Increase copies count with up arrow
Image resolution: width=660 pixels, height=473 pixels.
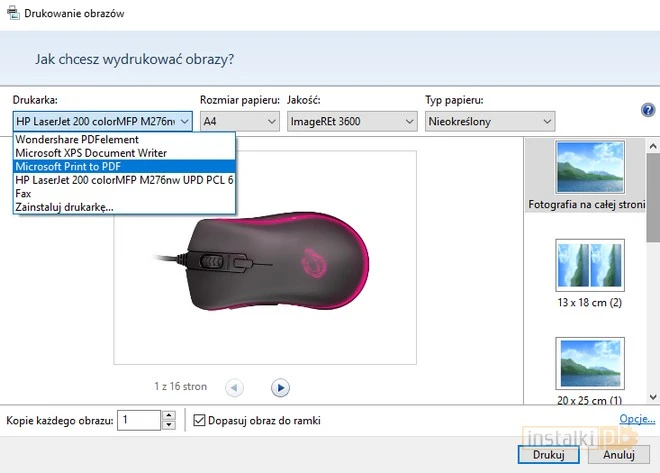click(169, 415)
